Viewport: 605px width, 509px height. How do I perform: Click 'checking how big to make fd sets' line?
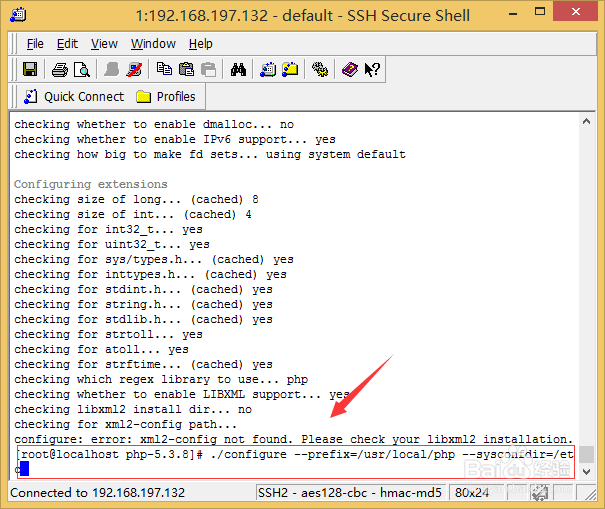pos(210,154)
